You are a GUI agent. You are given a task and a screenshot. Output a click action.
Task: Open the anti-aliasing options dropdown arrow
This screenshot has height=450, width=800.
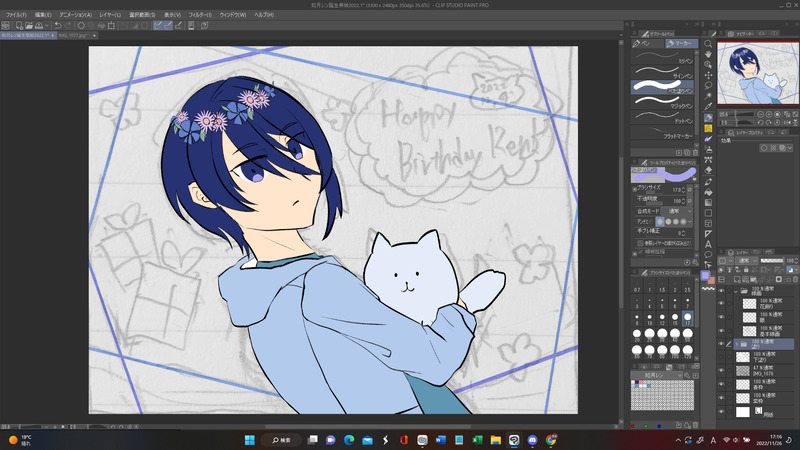pyautogui.click(x=690, y=222)
